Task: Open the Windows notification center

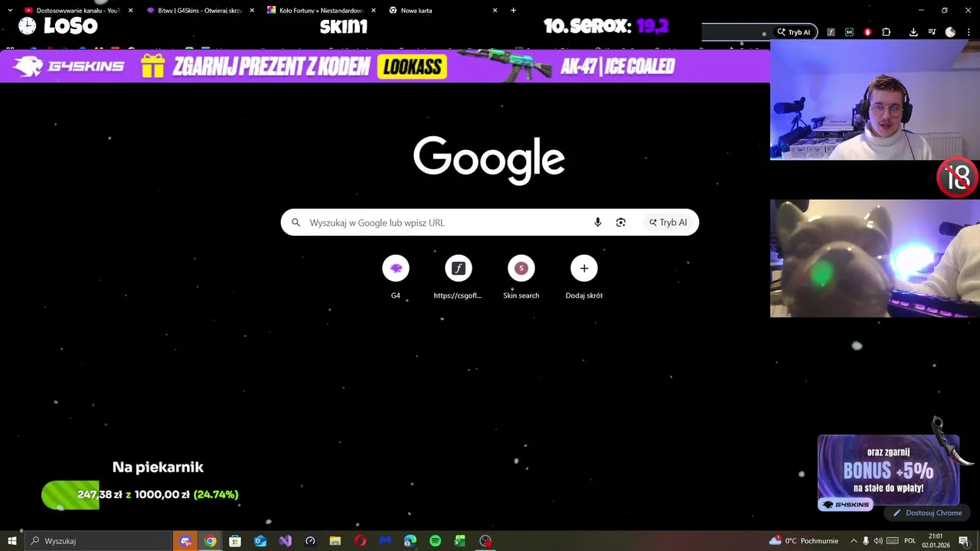Action: (964, 541)
